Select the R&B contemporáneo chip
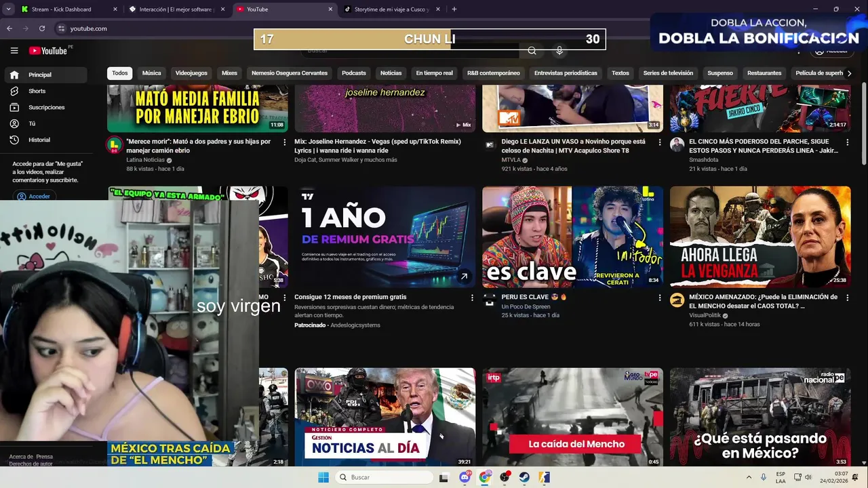This screenshot has height=488, width=868. pyautogui.click(x=494, y=73)
